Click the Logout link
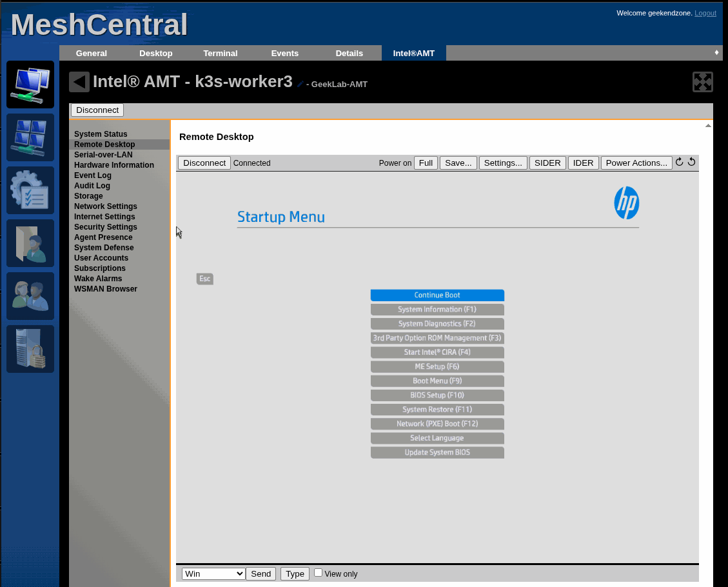This screenshot has width=728, height=587. coord(705,13)
